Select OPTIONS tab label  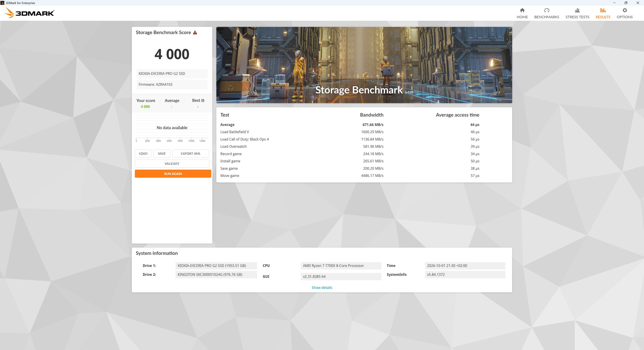(x=625, y=17)
